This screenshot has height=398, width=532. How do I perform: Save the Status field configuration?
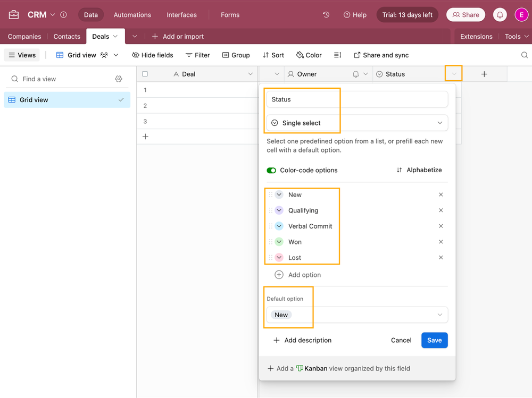pos(434,340)
